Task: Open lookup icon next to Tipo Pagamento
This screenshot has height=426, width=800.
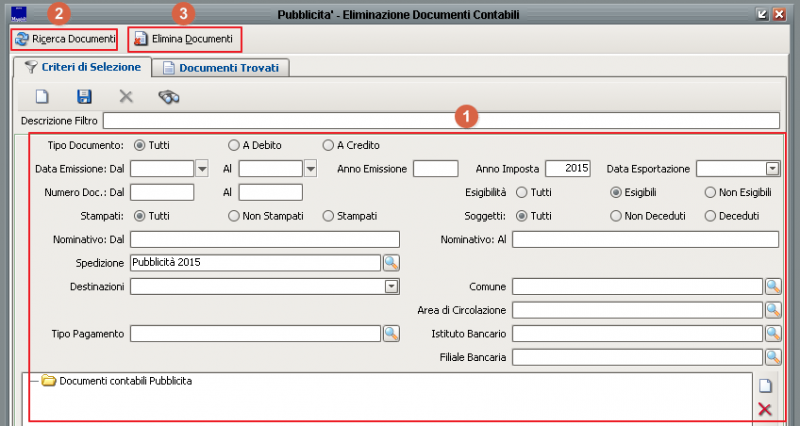Action: 391,333
